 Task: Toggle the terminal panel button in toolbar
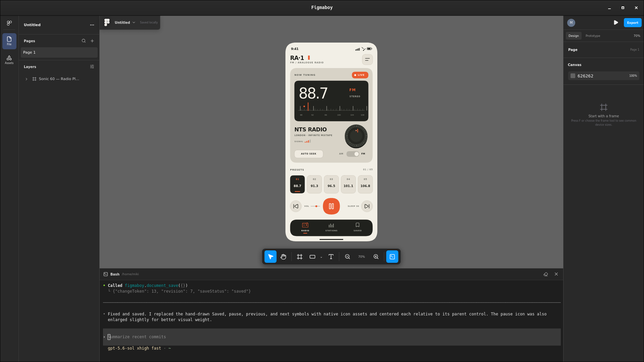coord(392,257)
